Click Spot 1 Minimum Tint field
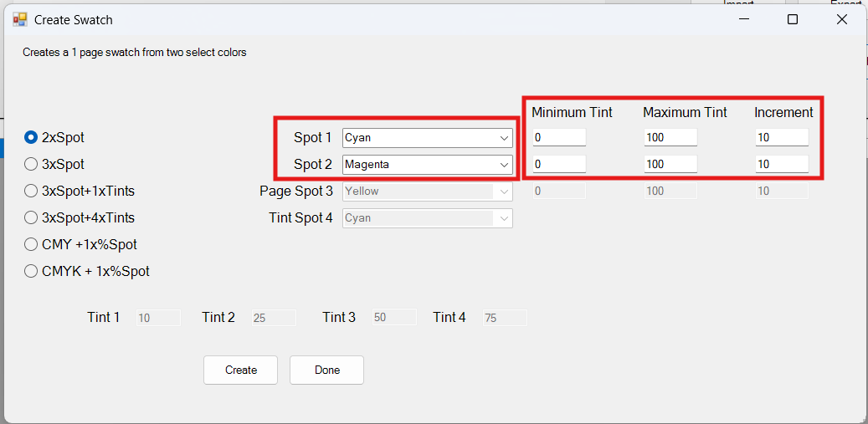 coord(559,138)
